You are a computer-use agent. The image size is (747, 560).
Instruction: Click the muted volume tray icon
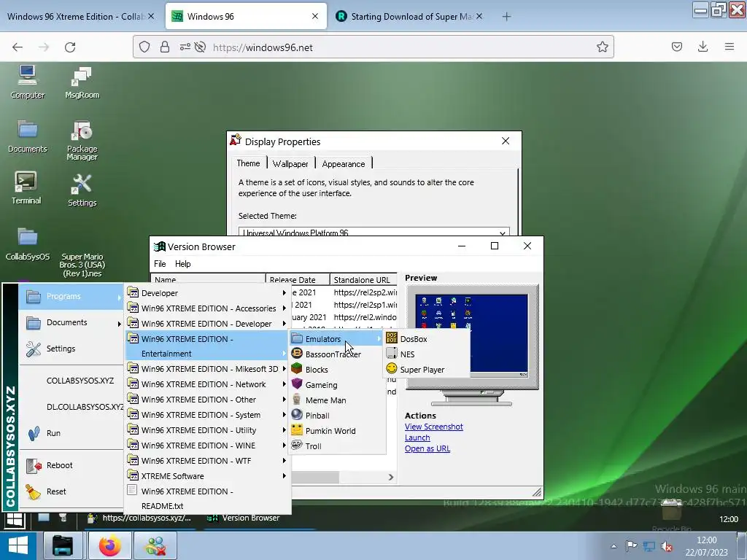coord(667,546)
